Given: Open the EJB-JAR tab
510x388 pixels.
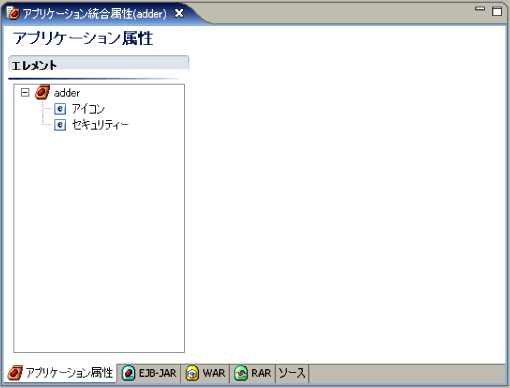Looking at the screenshot, I should 149,373.
